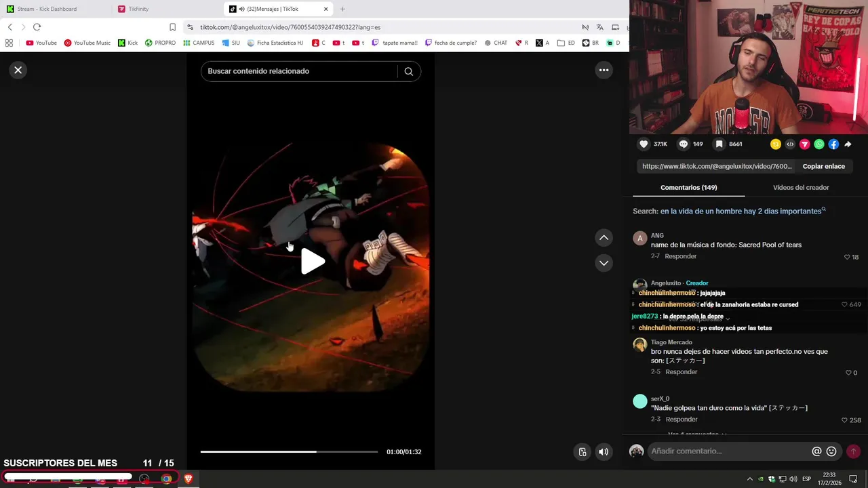
Task: Open the apps grid in bookmarks bar
Action: tap(9, 43)
